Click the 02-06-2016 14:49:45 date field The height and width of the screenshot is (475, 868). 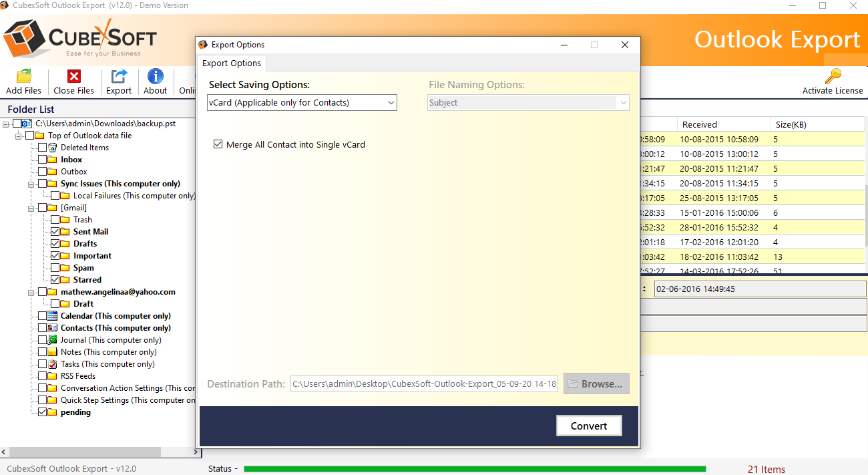click(x=760, y=289)
